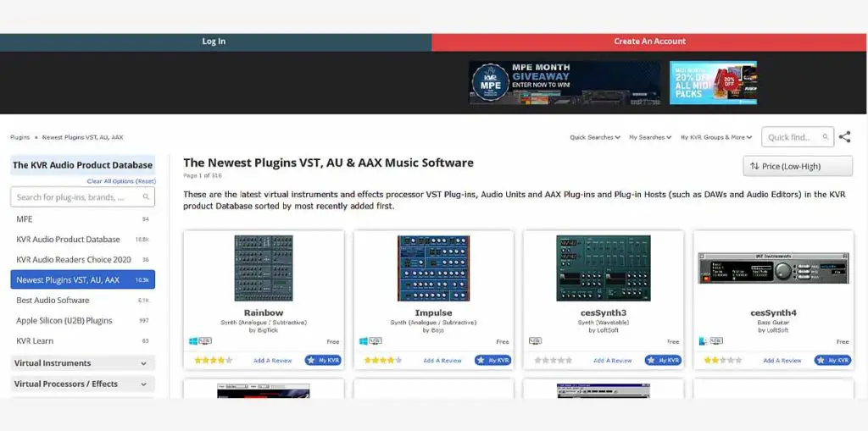Click the share icon beside Quick find
The height and width of the screenshot is (431, 868).
[x=844, y=136]
